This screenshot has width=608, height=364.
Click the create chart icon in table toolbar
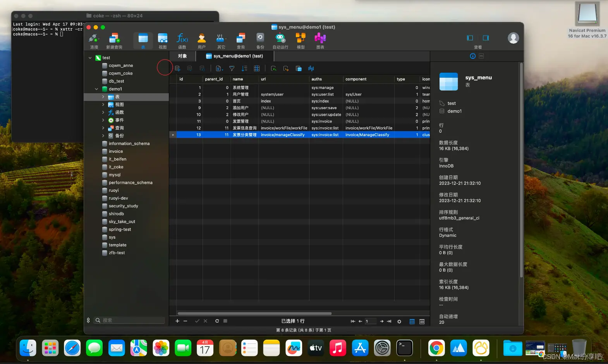tap(311, 68)
